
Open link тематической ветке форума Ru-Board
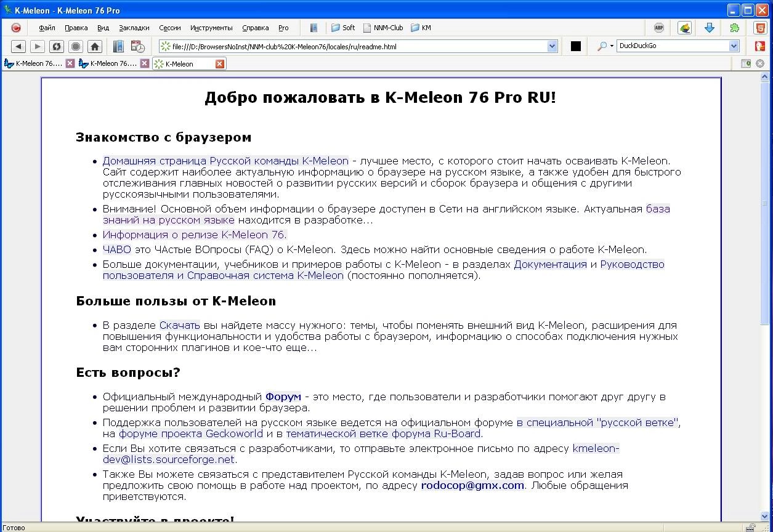click(x=383, y=433)
